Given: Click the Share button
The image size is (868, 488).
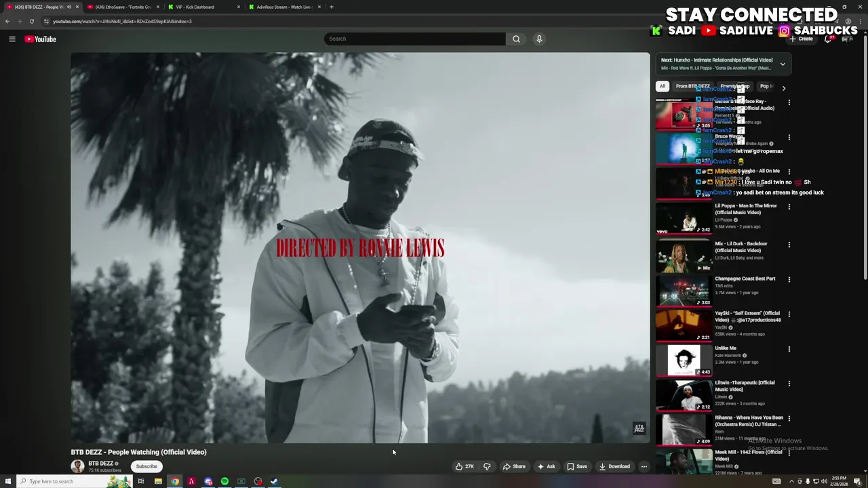Looking at the screenshot, I should pos(514,466).
